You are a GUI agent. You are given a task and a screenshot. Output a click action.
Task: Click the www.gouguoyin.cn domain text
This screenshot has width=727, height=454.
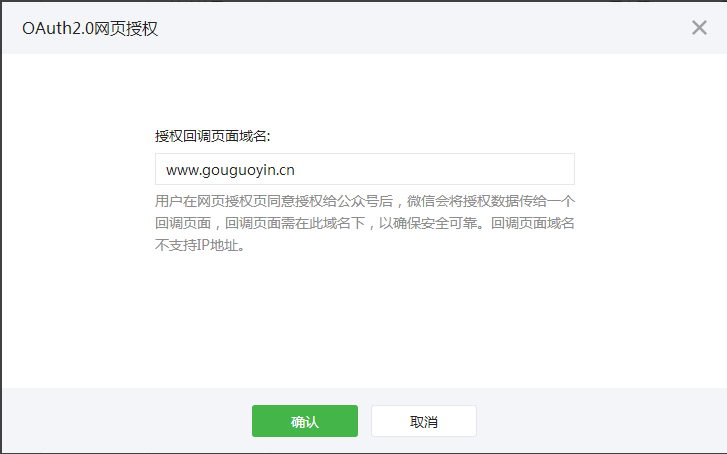(230, 169)
